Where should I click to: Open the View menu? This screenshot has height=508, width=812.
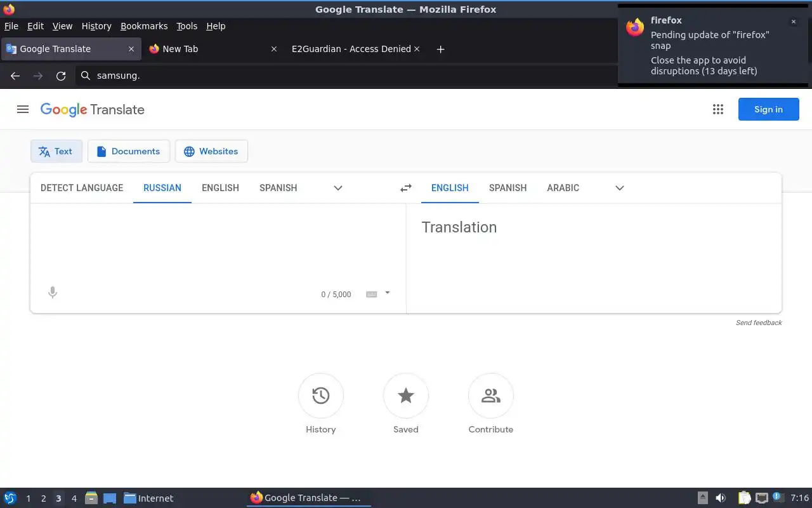coord(62,26)
